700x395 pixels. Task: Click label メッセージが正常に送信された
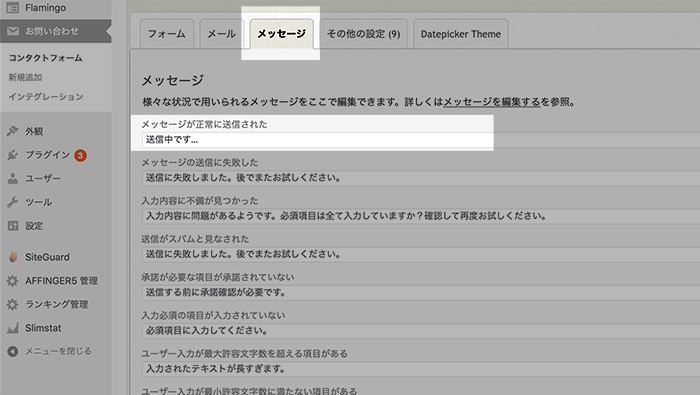(204, 125)
